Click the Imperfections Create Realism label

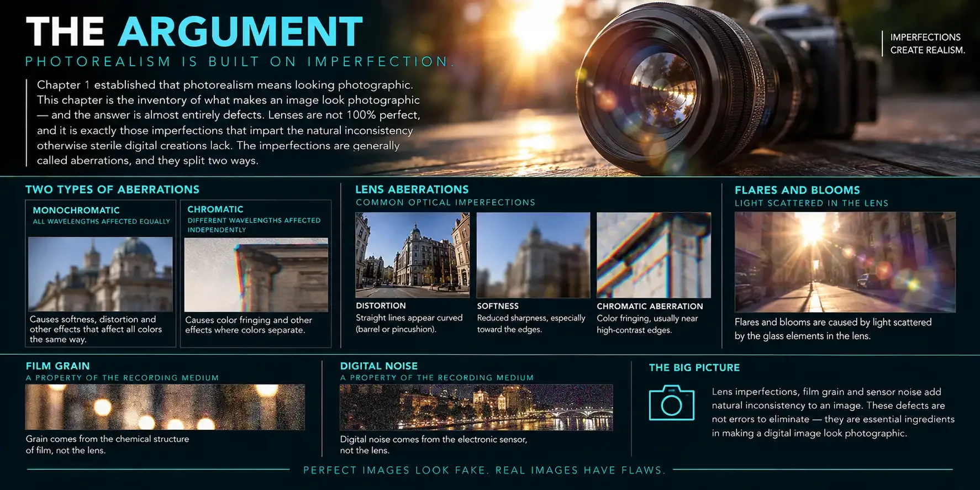pyautogui.click(x=928, y=44)
